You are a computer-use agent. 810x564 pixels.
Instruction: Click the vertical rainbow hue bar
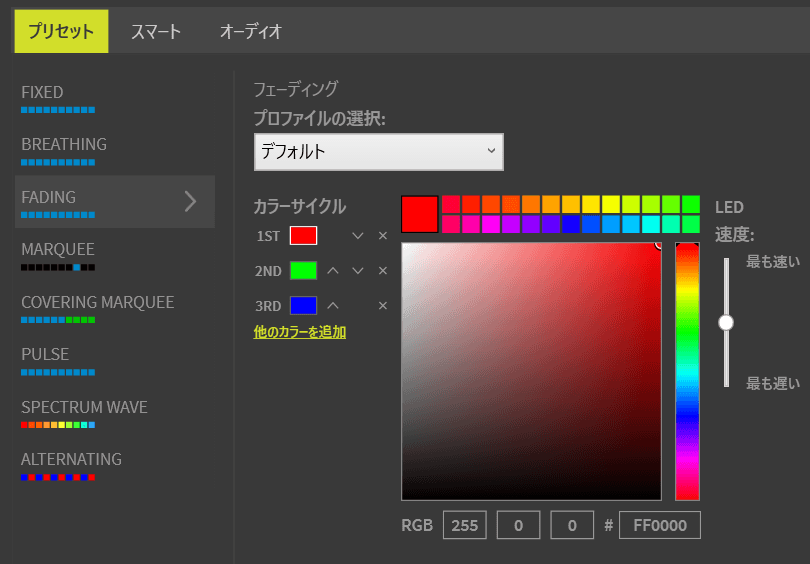pyautogui.click(x=688, y=371)
